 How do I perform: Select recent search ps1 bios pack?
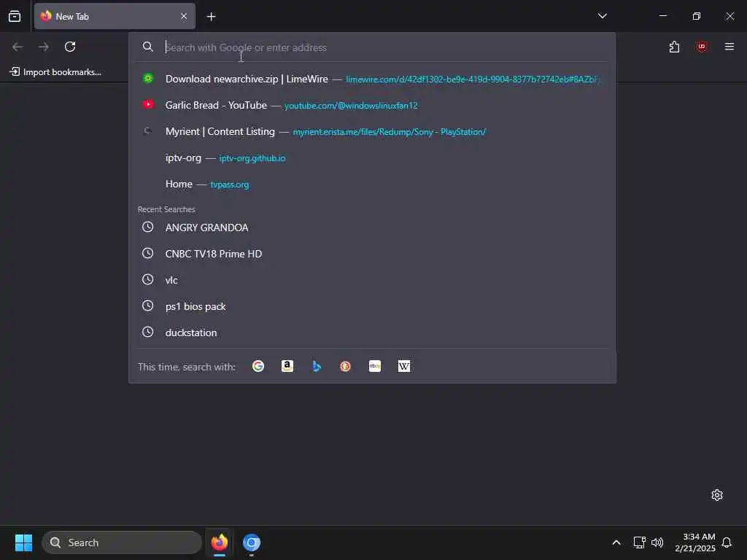click(372, 306)
